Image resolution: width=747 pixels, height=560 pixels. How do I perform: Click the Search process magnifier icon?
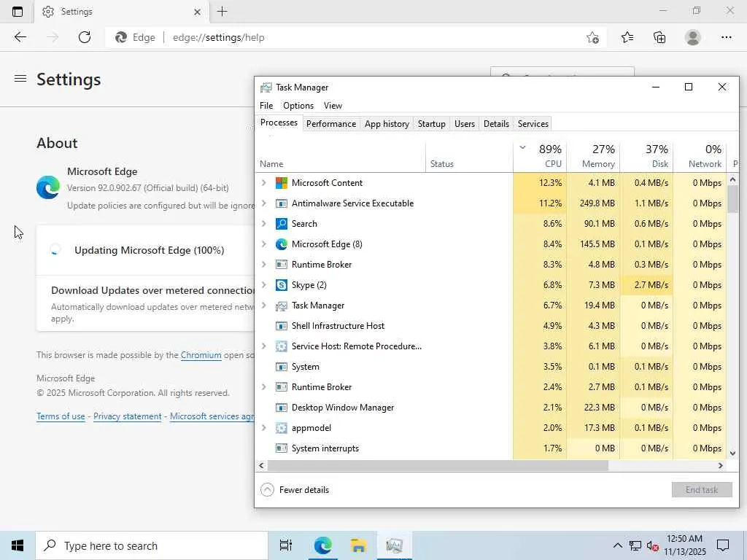click(x=282, y=224)
